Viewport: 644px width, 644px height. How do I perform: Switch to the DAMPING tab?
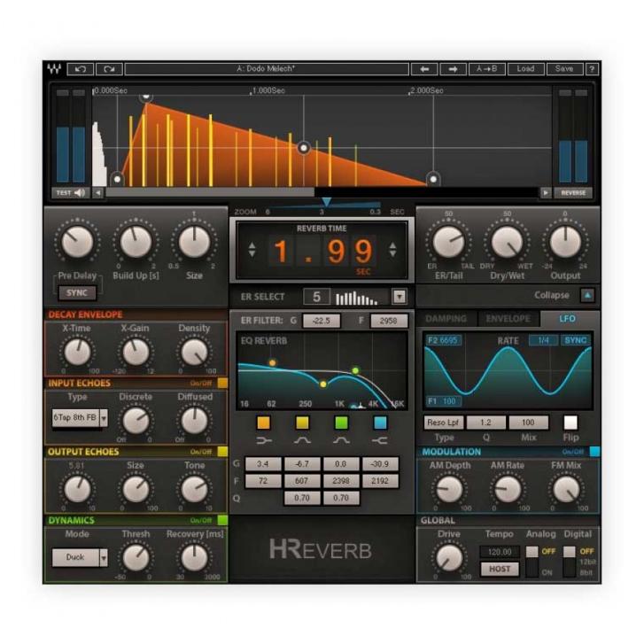pos(446,319)
